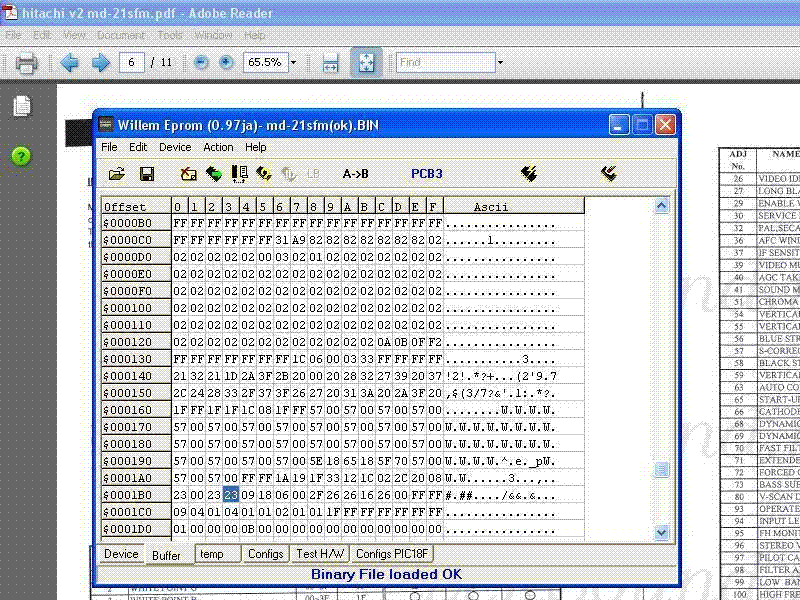
Task: Click the $0000B0 offset row header
Action: point(136,223)
